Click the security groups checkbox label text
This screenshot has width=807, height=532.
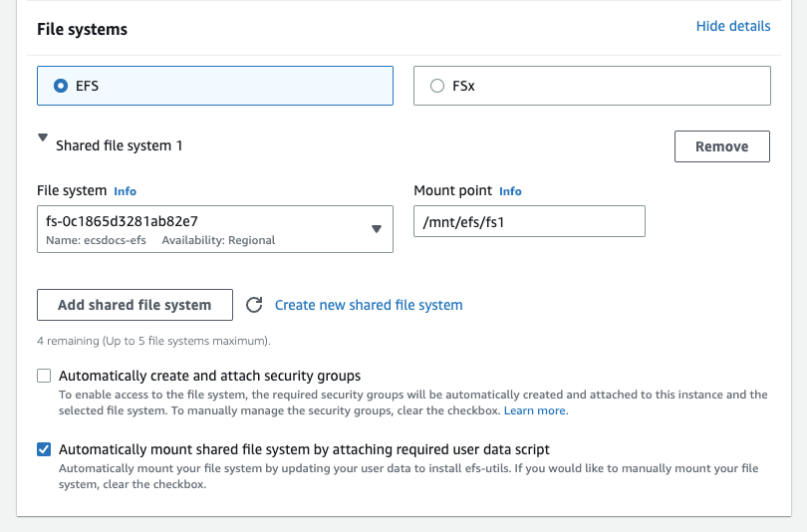tap(209, 376)
